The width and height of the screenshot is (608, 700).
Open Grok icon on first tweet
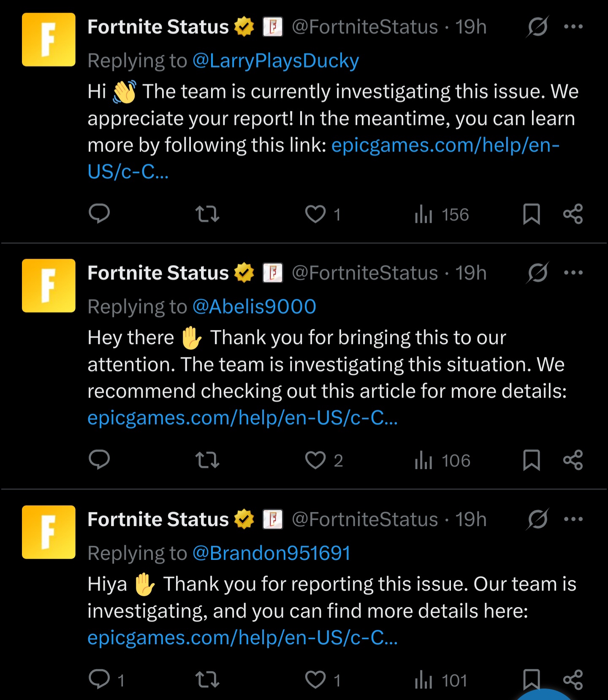(x=537, y=27)
